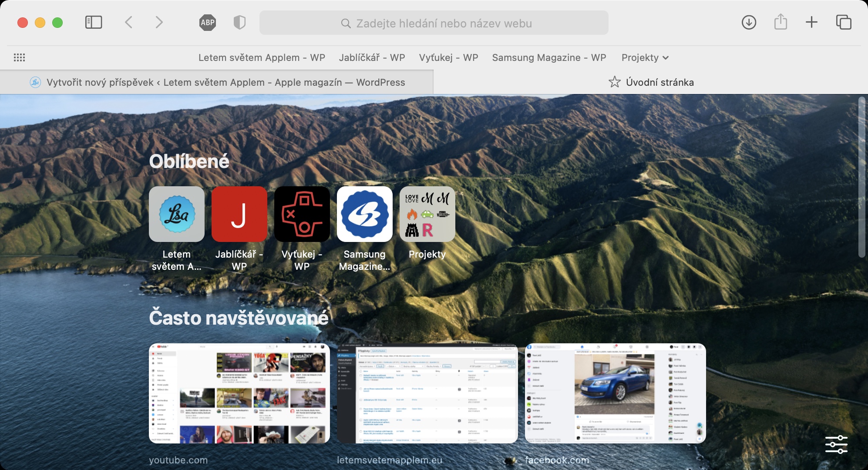Open the Share menu icon
This screenshot has height=470, width=868.
781,23
